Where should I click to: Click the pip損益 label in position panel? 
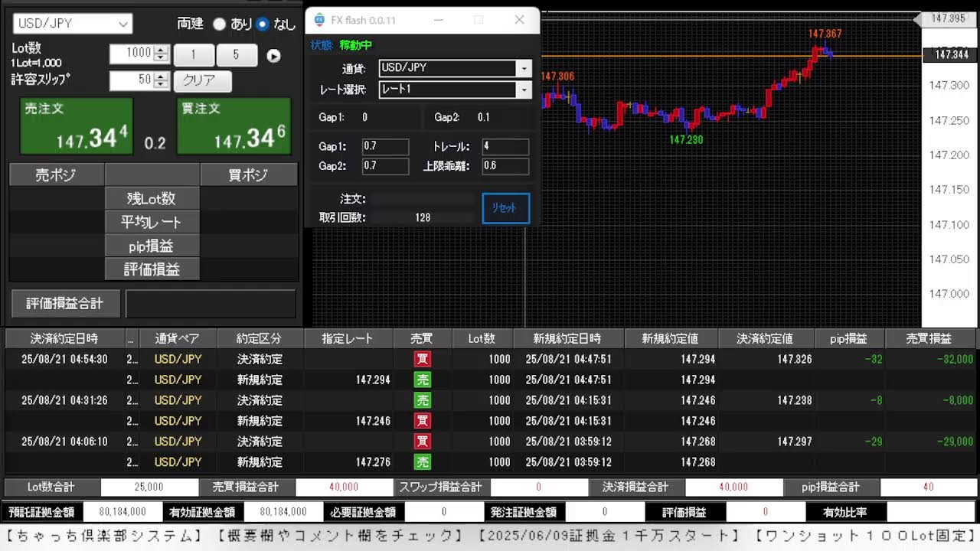[x=152, y=246]
